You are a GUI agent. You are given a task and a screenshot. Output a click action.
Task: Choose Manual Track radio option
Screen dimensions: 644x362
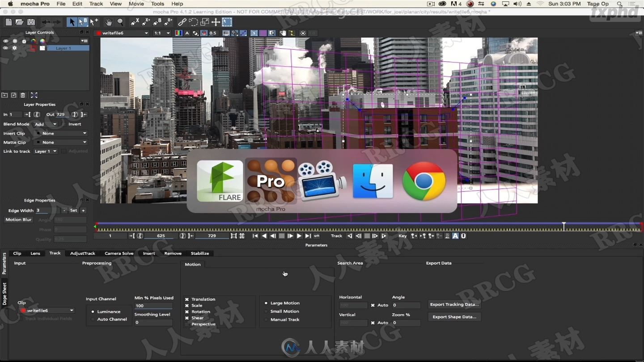tap(266, 320)
